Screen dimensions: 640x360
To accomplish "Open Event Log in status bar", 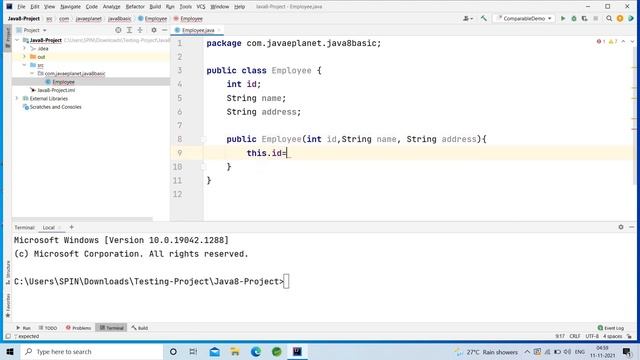I will [x=611, y=328].
